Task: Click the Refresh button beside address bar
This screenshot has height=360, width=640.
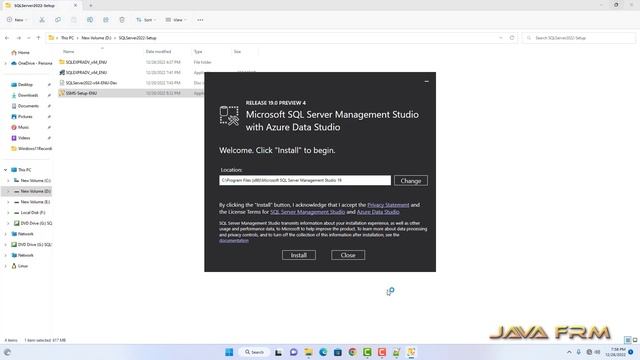Action: pos(512,38)
